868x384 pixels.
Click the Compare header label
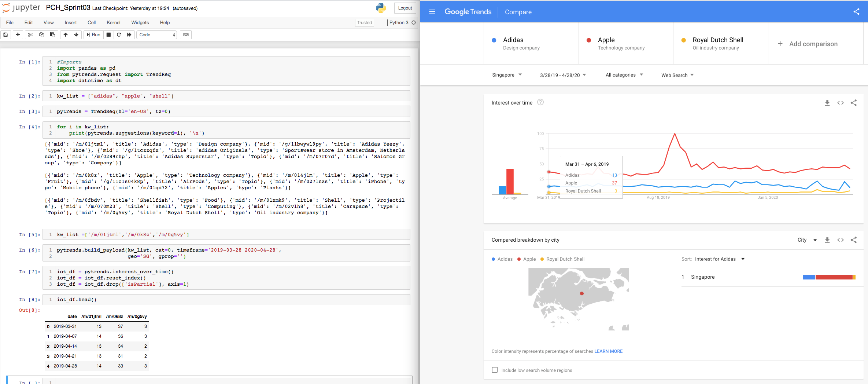coord(518,12)
